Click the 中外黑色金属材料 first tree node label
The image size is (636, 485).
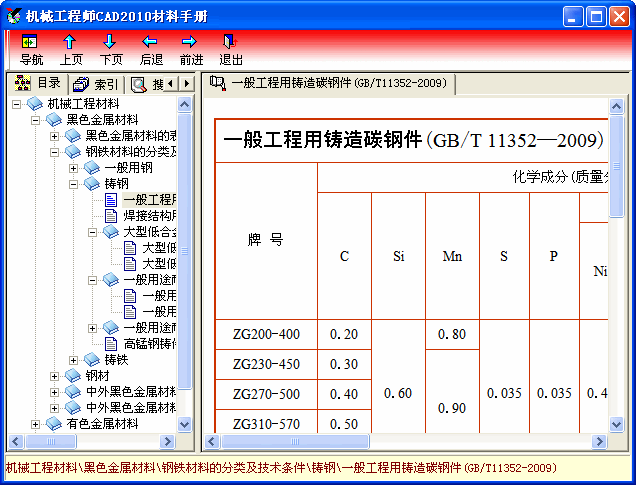tap(131, 392)
